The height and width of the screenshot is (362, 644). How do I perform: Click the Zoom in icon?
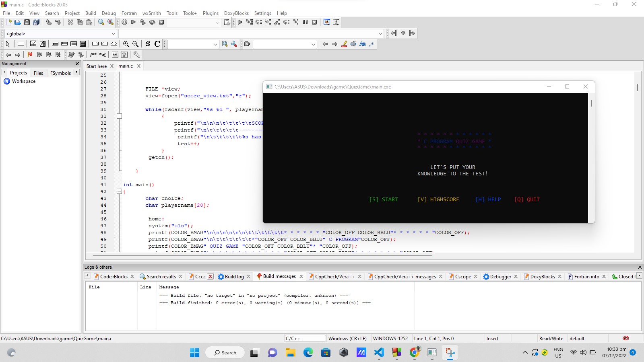pyautogui.click(x=126, y=44)
